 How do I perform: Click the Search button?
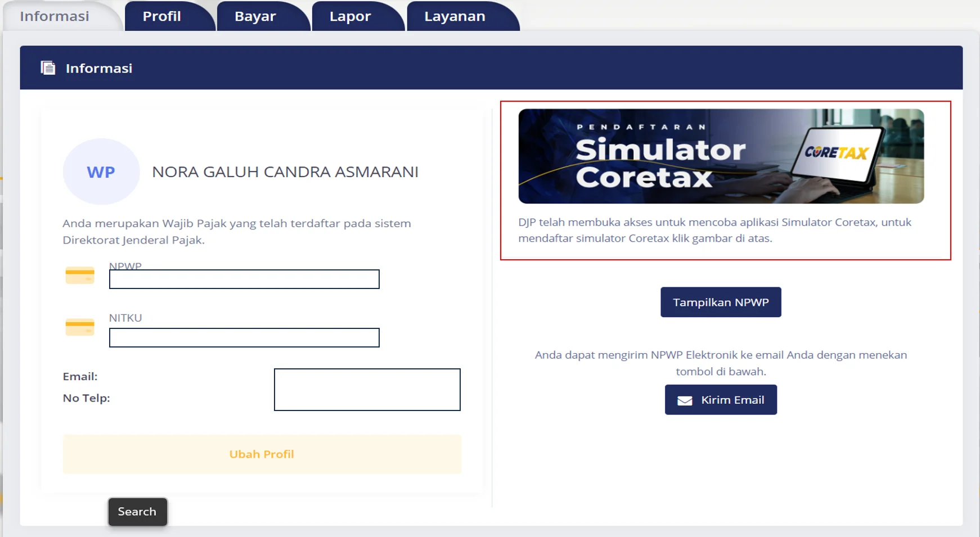tap(137, 512)
